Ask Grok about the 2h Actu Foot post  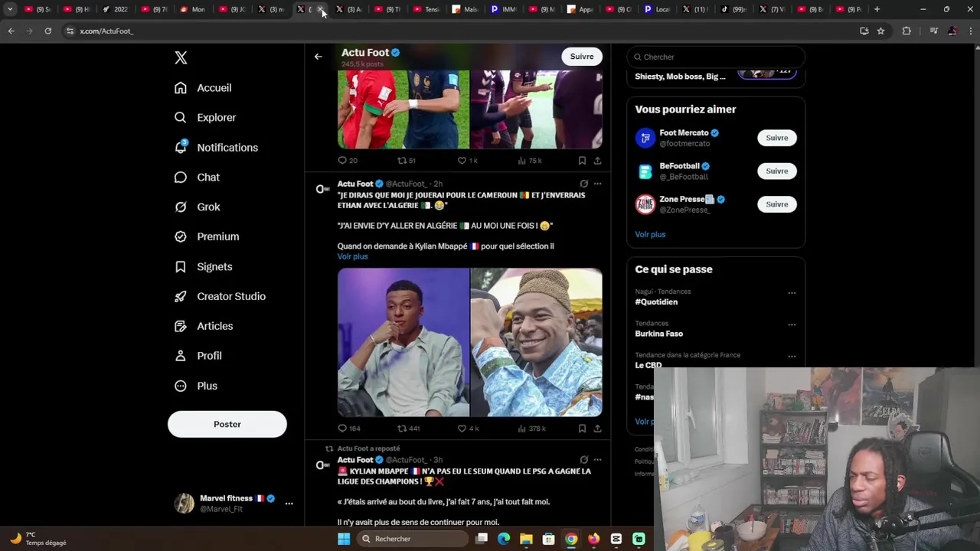point(584,184)
